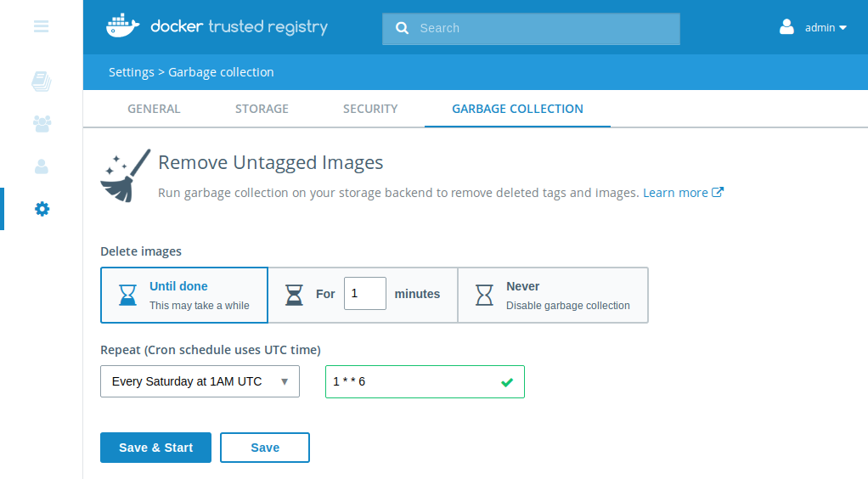Image resolution: width=868 pixels, height=479 pixels.
Task: Choose Never to disable garbage collection
Action: click(x=553, y=295)
